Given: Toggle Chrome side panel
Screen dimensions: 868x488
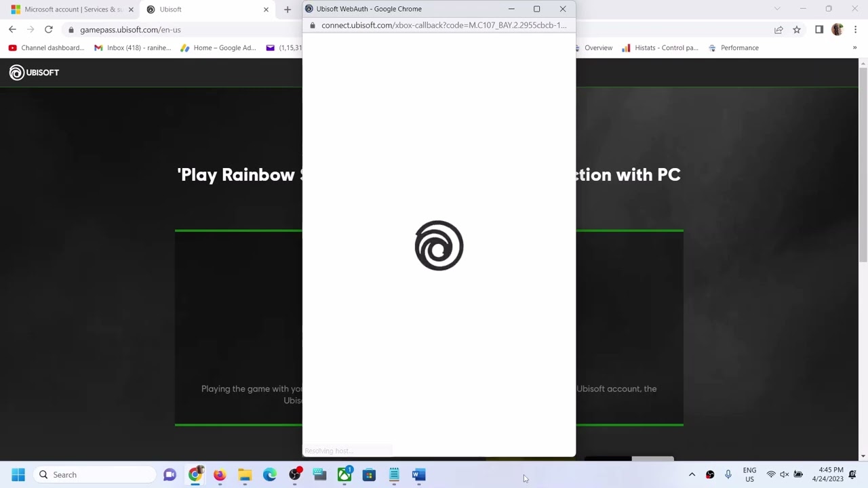Looking at the screenshot, I should tap(819, 30).
